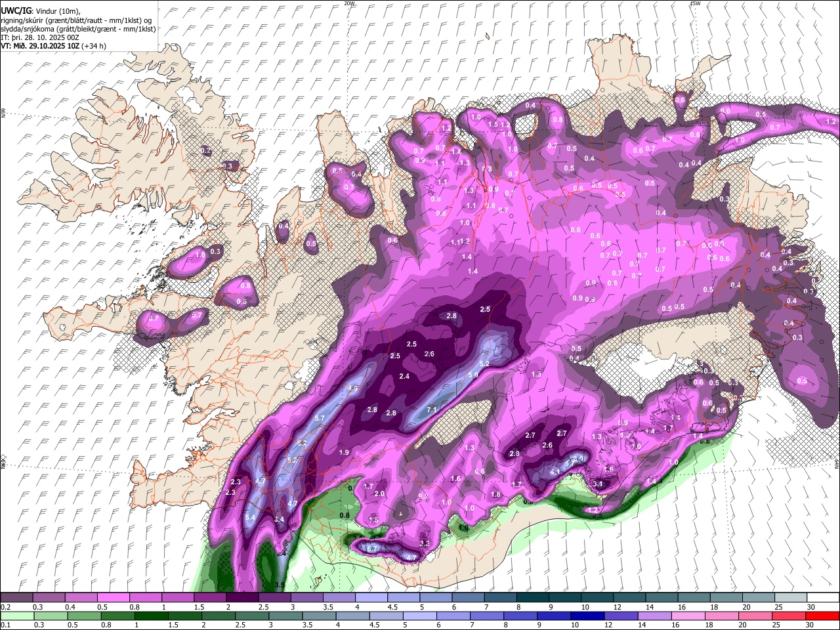Click the '0.2' label in the upper legend row
The image size is (840, 630).
pos(5,607)
